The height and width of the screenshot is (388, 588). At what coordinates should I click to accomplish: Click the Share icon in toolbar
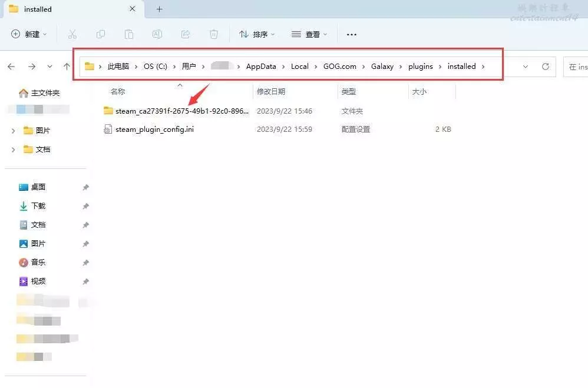186,34
